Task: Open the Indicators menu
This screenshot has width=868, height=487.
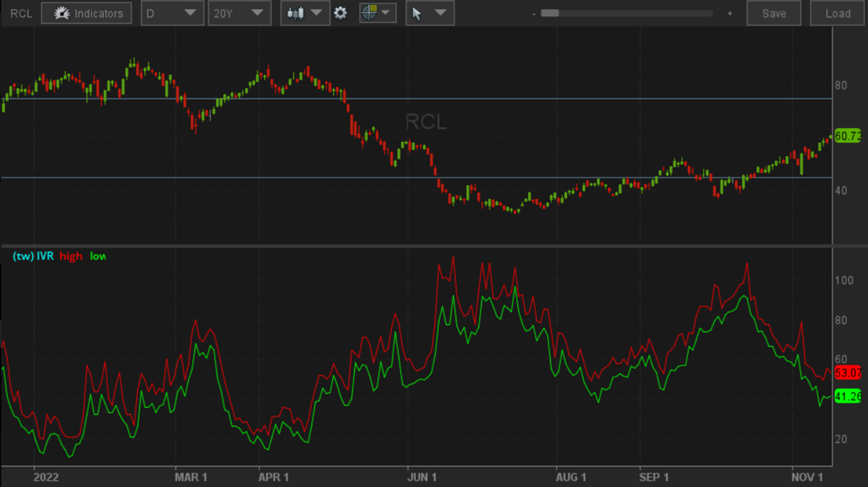Action: (x=86, y=13)
